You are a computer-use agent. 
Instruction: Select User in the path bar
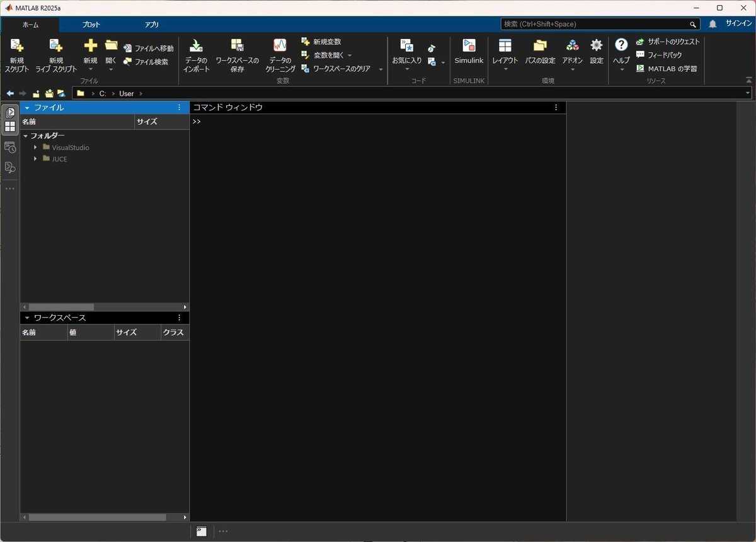(127, 93)
